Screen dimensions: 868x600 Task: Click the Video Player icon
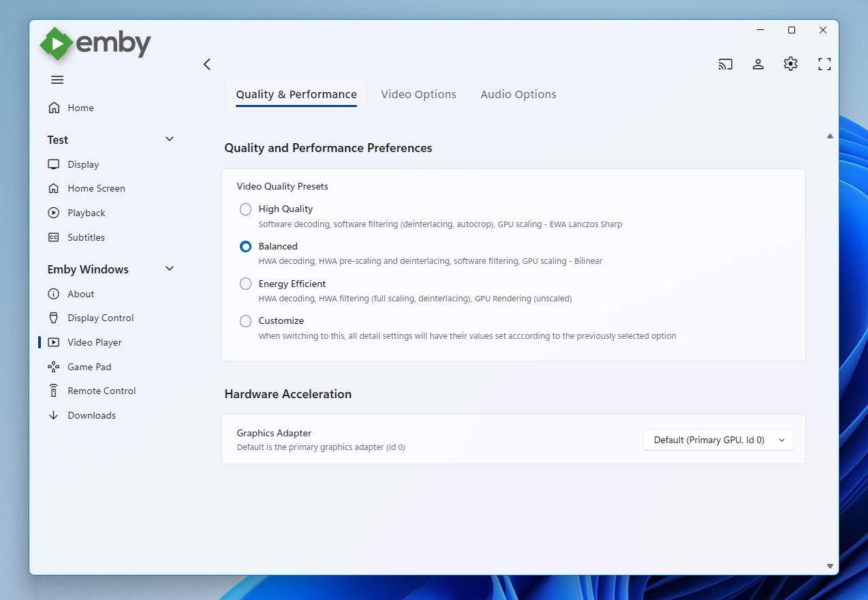click(x=54, y=342)
